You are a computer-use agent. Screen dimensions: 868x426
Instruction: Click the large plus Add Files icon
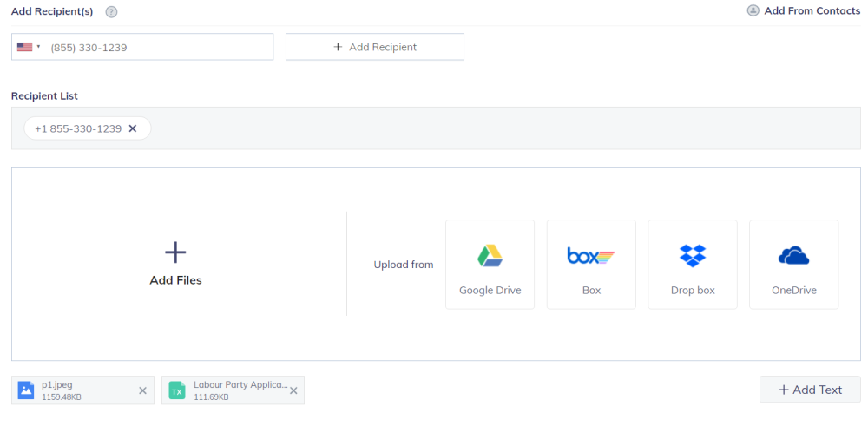(x=175, y=252)
